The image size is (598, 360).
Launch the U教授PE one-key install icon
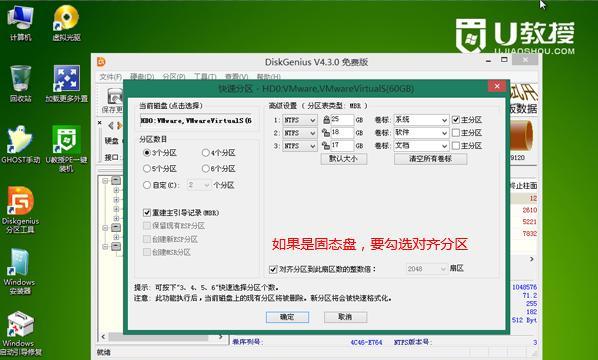(66, 148)
